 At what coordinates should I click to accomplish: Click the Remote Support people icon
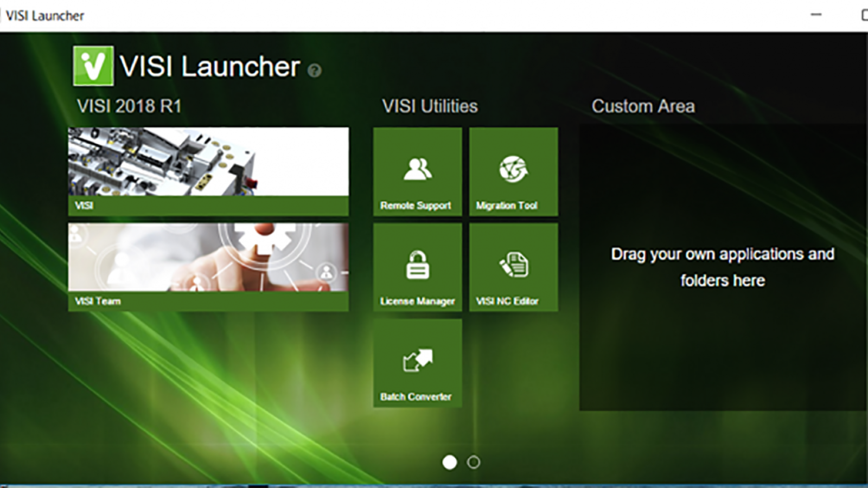pyautogui.click(x=417, y=169)
